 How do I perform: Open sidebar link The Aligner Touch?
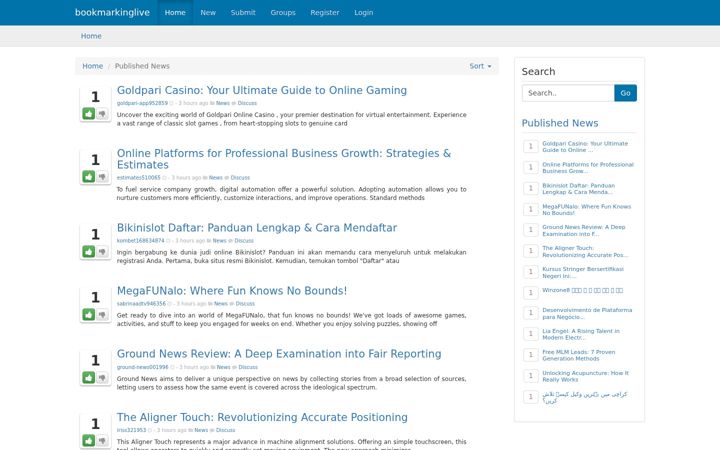click(x=585, y=251)
